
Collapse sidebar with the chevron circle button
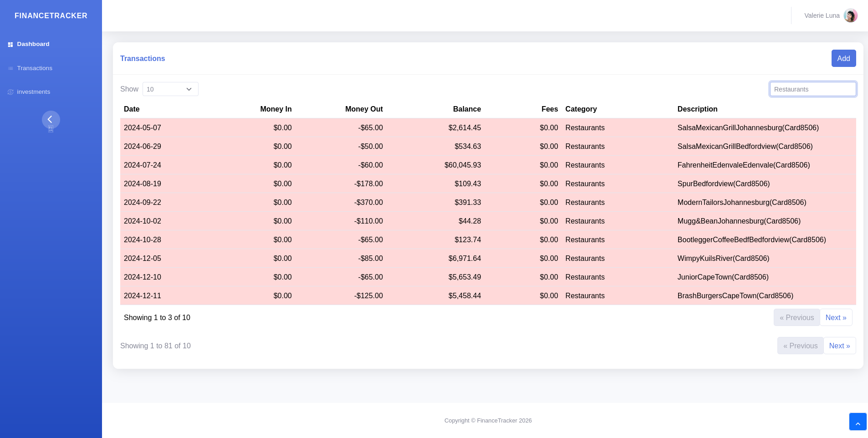point(51,119)
